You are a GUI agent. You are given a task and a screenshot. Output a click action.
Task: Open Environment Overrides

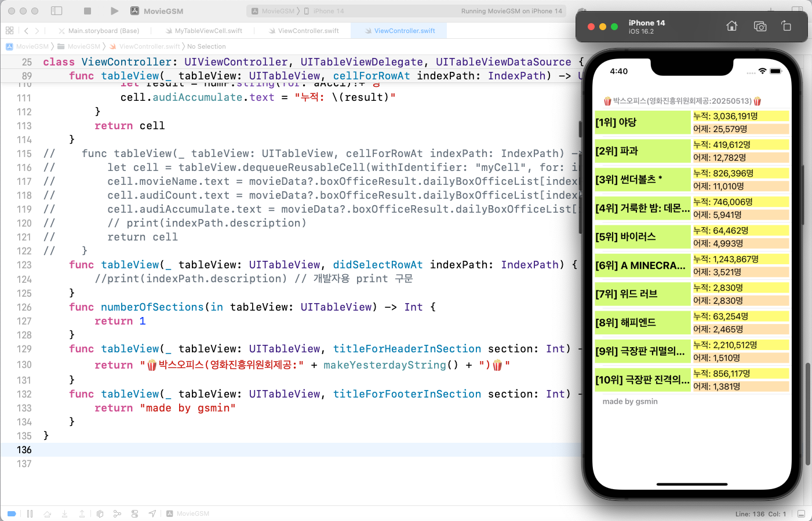tap(134, 513)
